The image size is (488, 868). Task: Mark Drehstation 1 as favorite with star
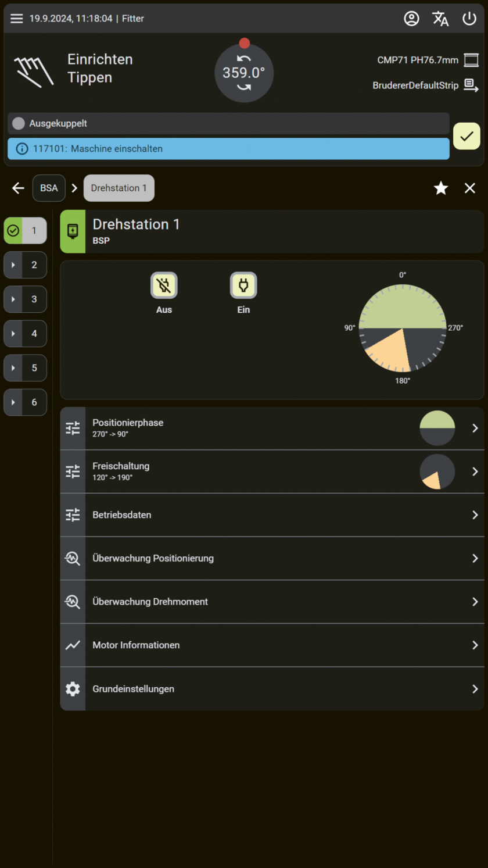click(x=441, y=188)
